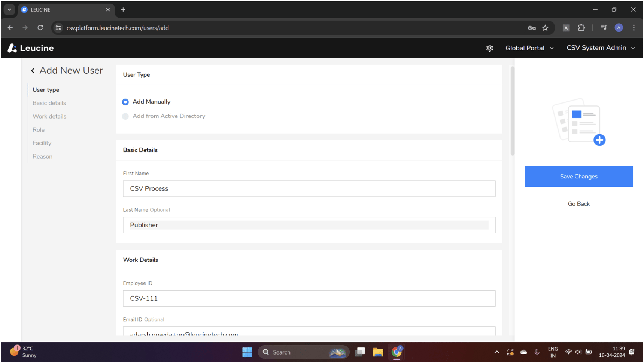Reload the page
The width and height of the screenshot is (644, 362).
coord(40,28)
